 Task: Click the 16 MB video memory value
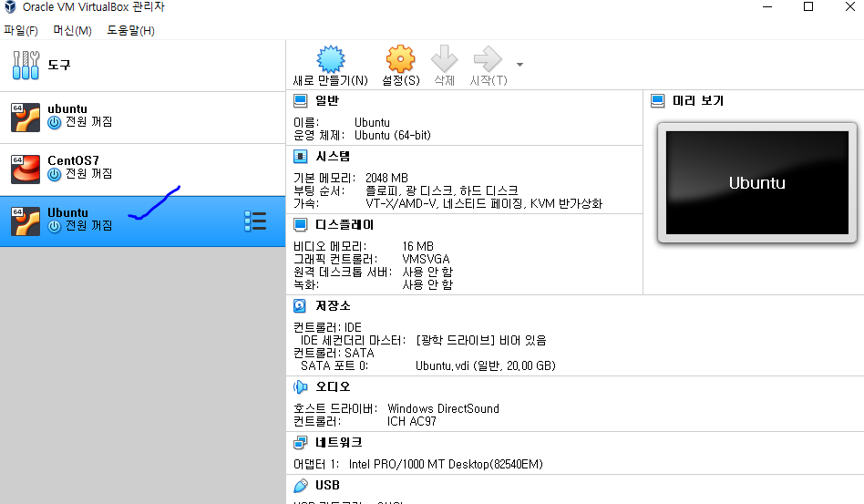(x=417, y=246)
